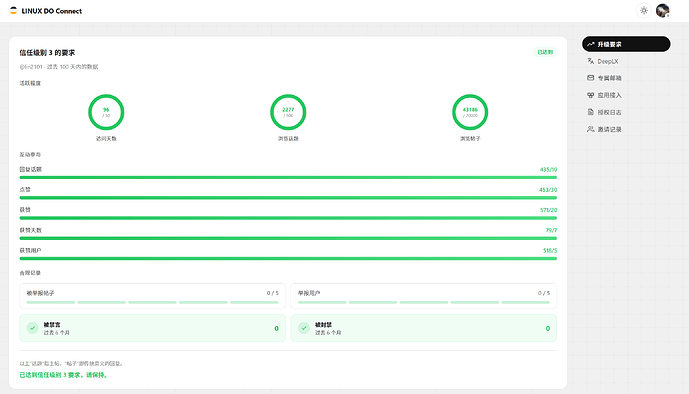Click the LINUX DO Connect title text
The height and width of the screenshot is (394, 689).
(x=52, y=11)
